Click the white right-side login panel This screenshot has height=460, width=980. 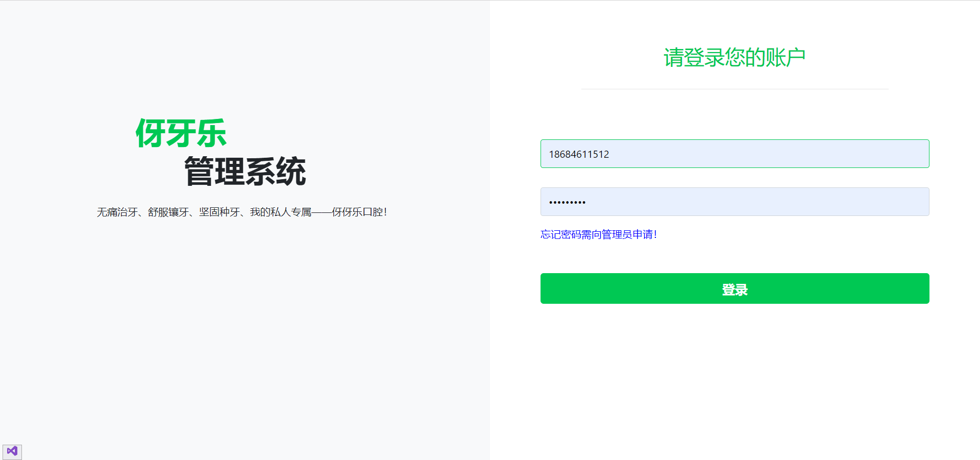pyautogui.click(x=735, y=368)
